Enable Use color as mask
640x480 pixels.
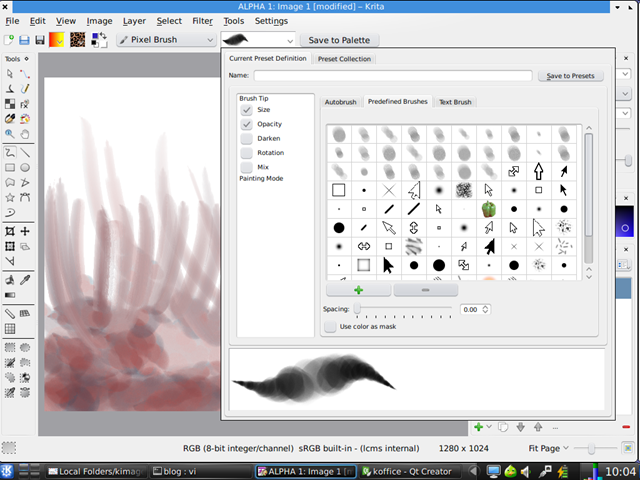(x=330, y=326)
